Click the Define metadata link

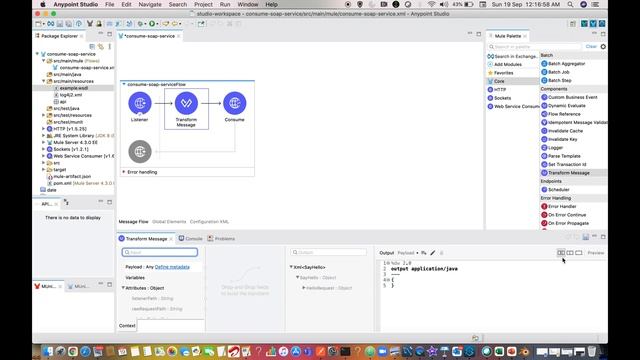[x=172, y=267]
